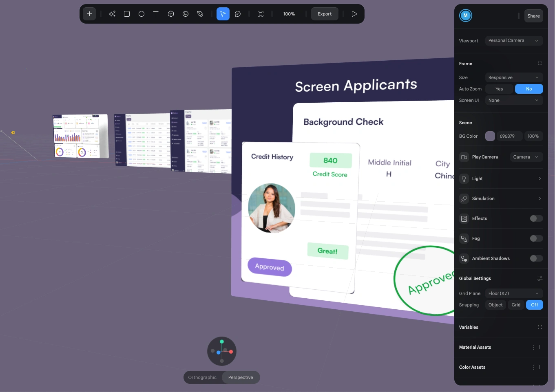The height and width of the screenshot is (392, 555).
Task: Click the Play Camera icon
Action: pos(464,157)
